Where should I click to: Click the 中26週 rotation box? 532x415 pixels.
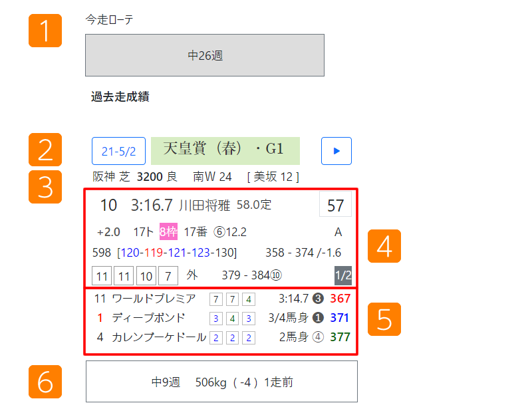(x=205, y=55)
